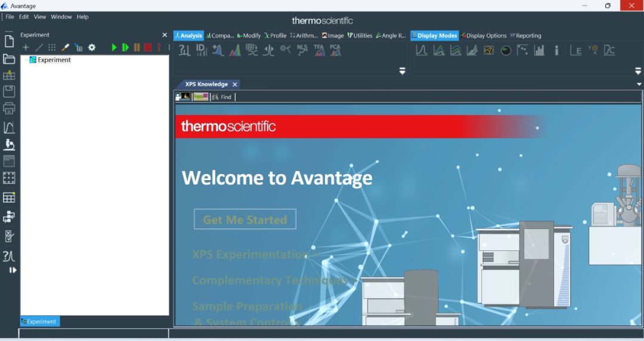Click the information 'i' icon
The width and height of the screenshot is (644, 341).
tap(556, 50)
